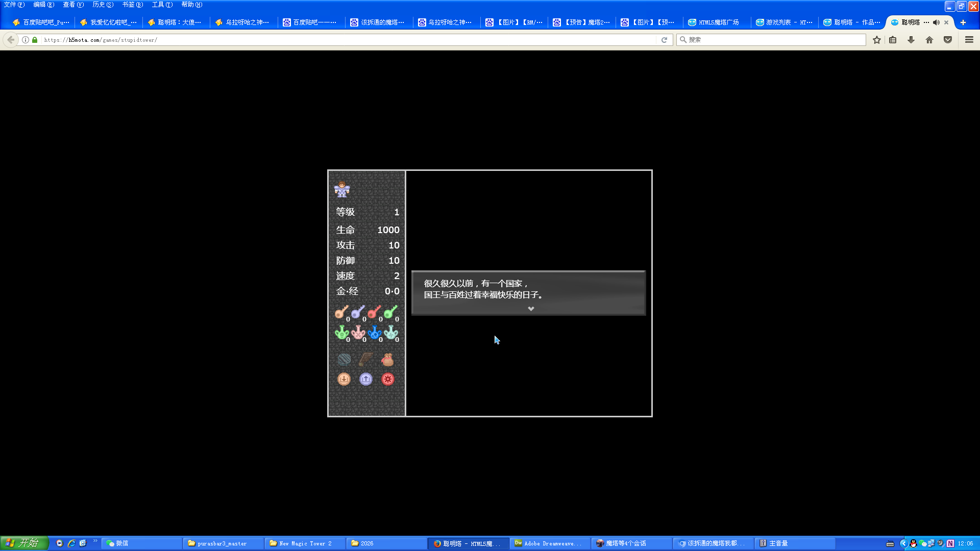Switch to Adobe Dreamweaver in taskbar
The image size is (980, 551).
(x=550, y=543)
